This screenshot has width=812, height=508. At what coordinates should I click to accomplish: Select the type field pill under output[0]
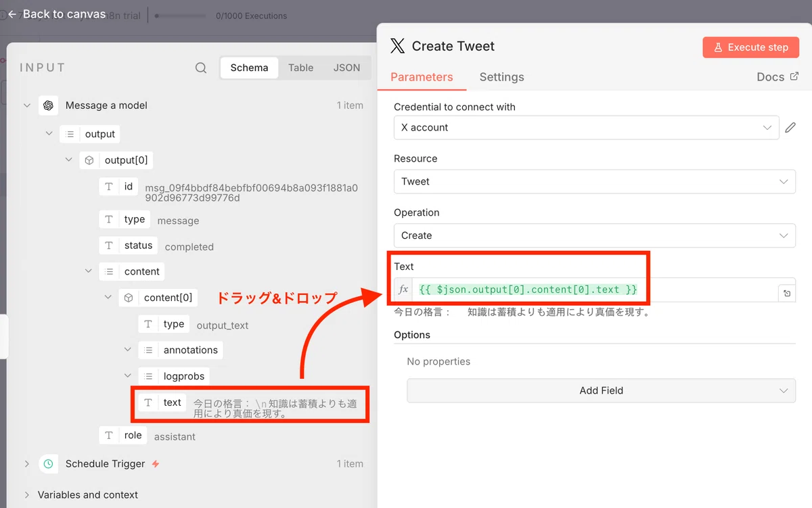(x=125, y=219)
